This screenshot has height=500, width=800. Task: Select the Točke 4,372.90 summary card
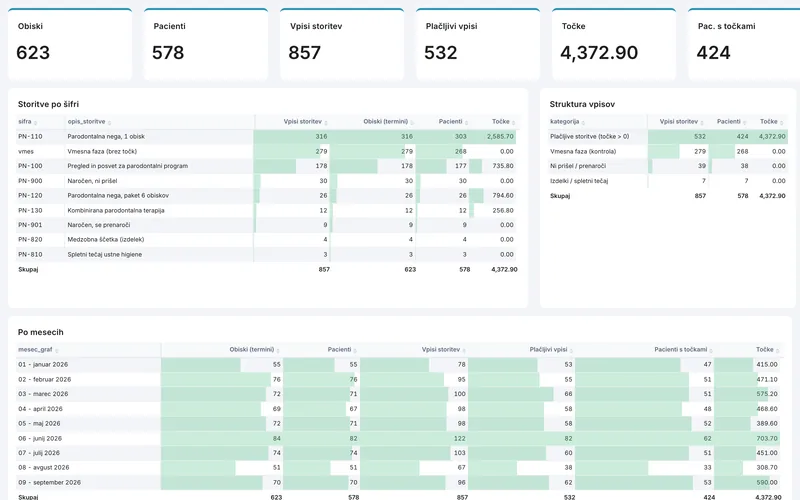tap(614, 44)
